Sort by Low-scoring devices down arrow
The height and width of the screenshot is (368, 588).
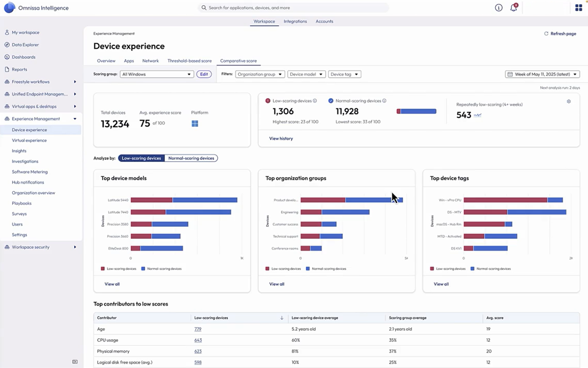282,318
